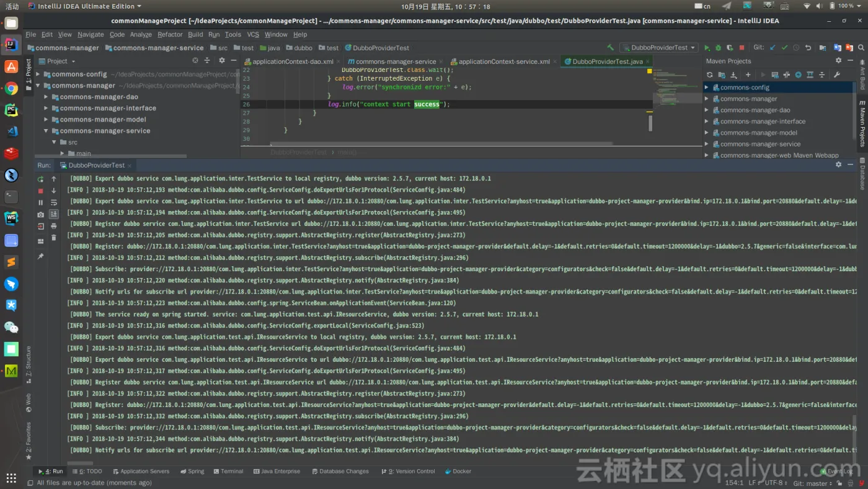868x489 pixels.
Task: Click Scroll from Source target icon in Project panel
Action: [195, 61]
